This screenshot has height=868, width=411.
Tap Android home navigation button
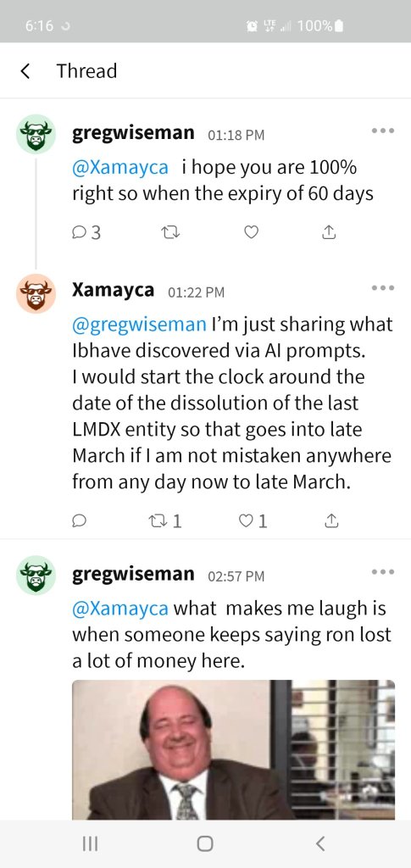pyautogui.click(x=205, y=843)
